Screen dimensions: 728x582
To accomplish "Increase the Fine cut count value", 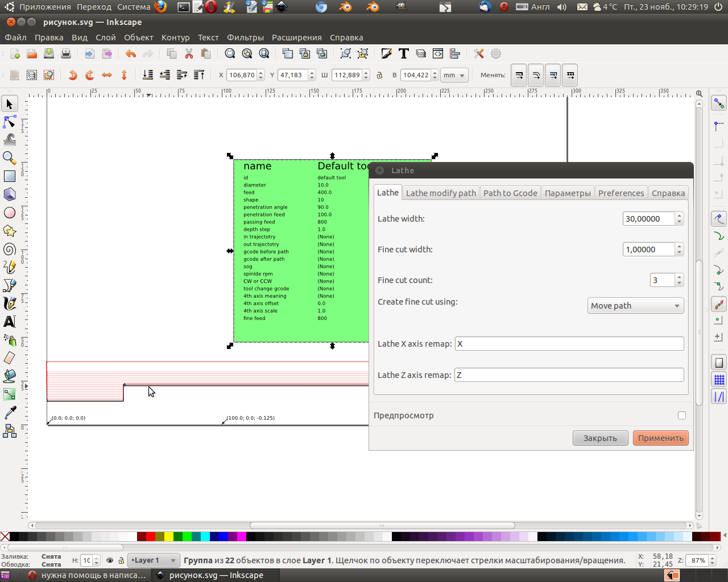I will pyautogui.click(x=680, y=277).
